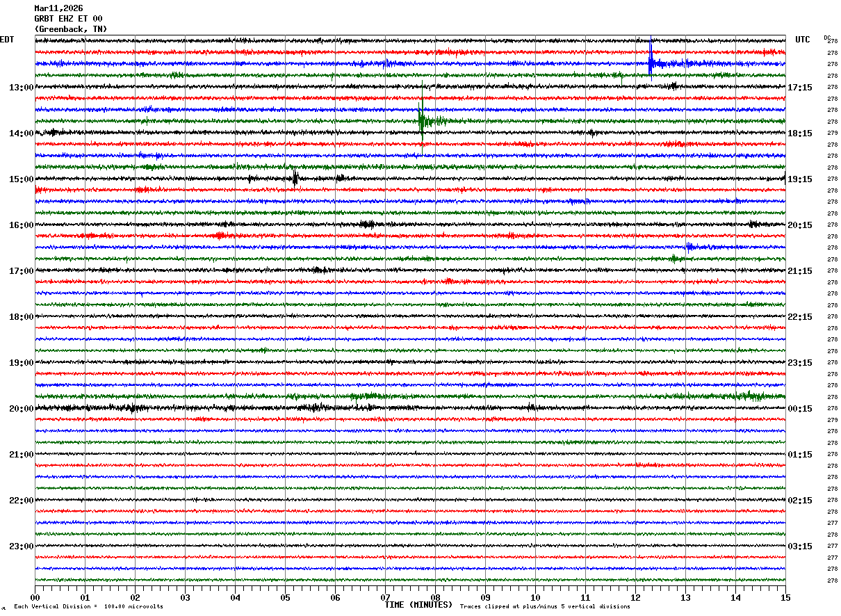Image resolution: width=841 pixels, height=616 pixels.
Task: Click the black burst on the 15:00 trace
Action: tap(295, 178)
